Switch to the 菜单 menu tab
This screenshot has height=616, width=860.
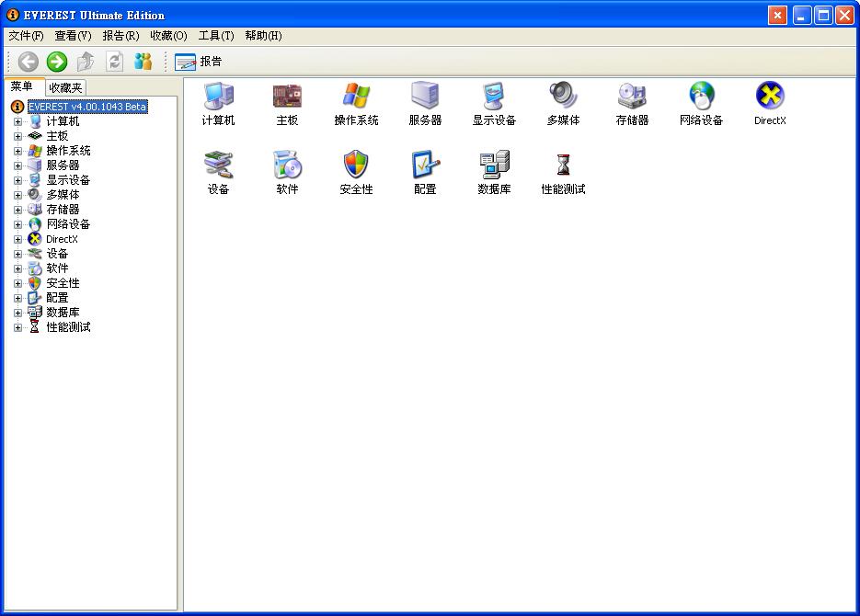[x=22, y=86]
